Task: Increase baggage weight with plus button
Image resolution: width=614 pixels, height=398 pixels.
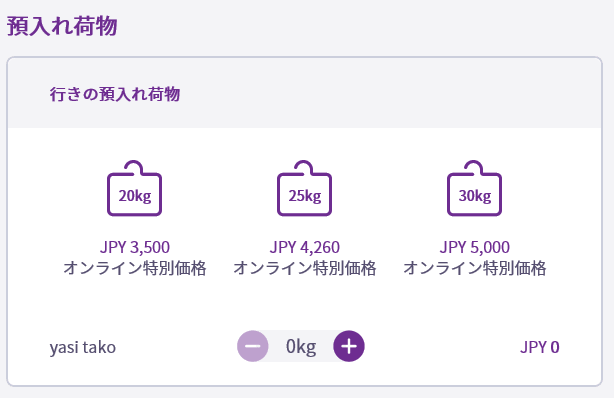Action: tap(349, 346)
